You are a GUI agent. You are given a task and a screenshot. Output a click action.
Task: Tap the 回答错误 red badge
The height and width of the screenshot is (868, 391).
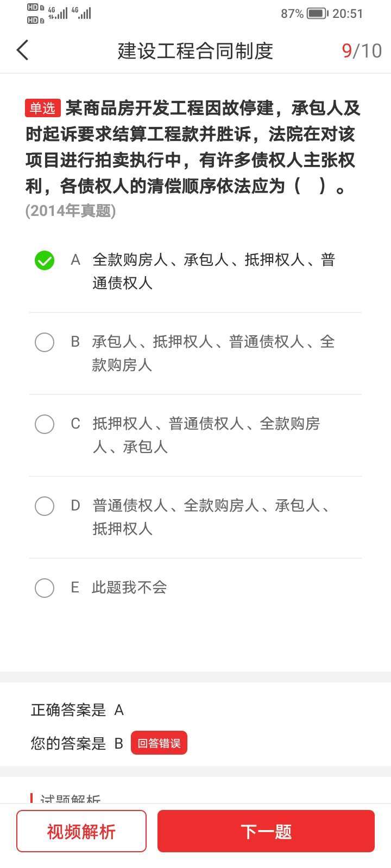(159, 743)
